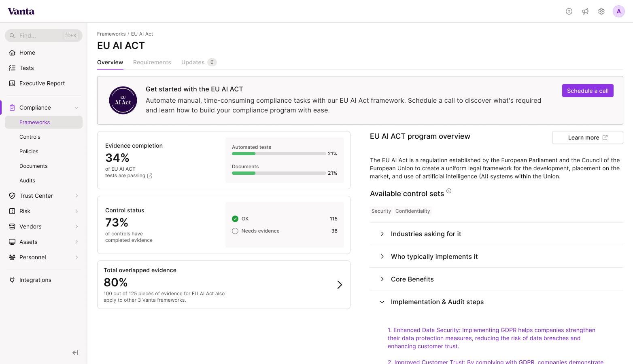Click the Learn more button
The image size is (633, 364).
[588, 138]
